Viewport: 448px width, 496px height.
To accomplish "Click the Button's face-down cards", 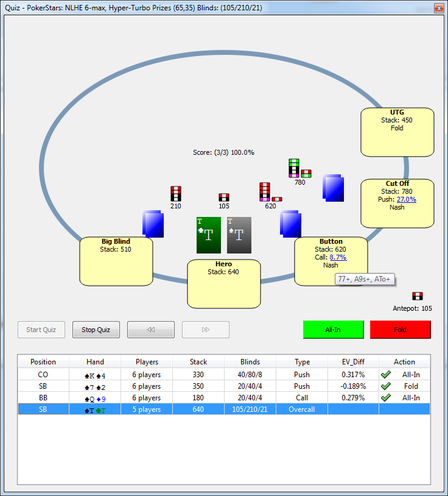I will pos(290,223).
